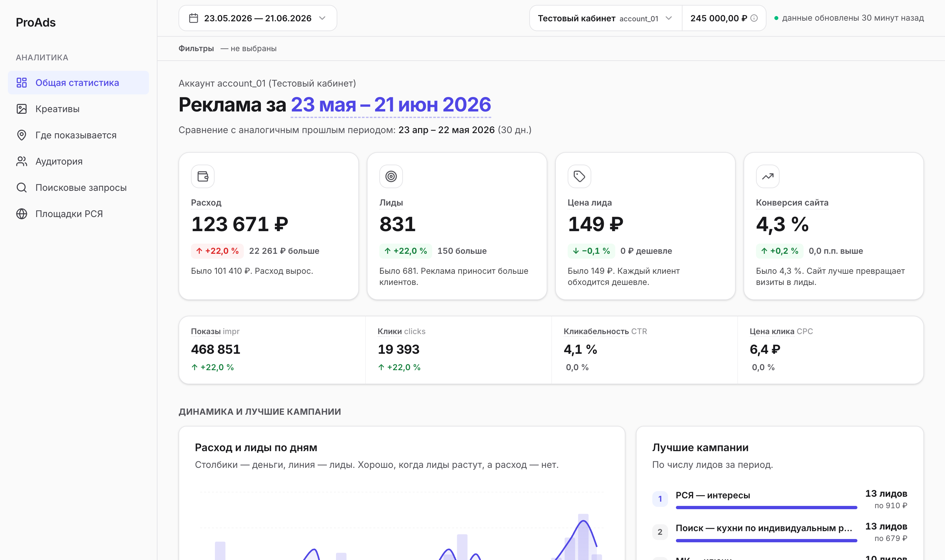Image resolution: width=945 pixels, height=560 pixels.
Task: Click the 6,4 ₽ CPC value
Action: 765,350
